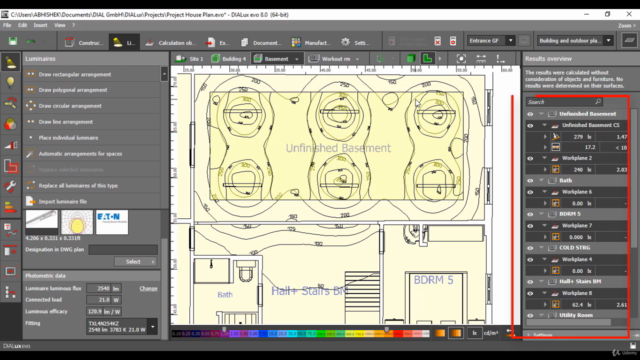
Task: Collapse the COLD STRG tree node
Action: pyautogui.click(x=542, y=248)
